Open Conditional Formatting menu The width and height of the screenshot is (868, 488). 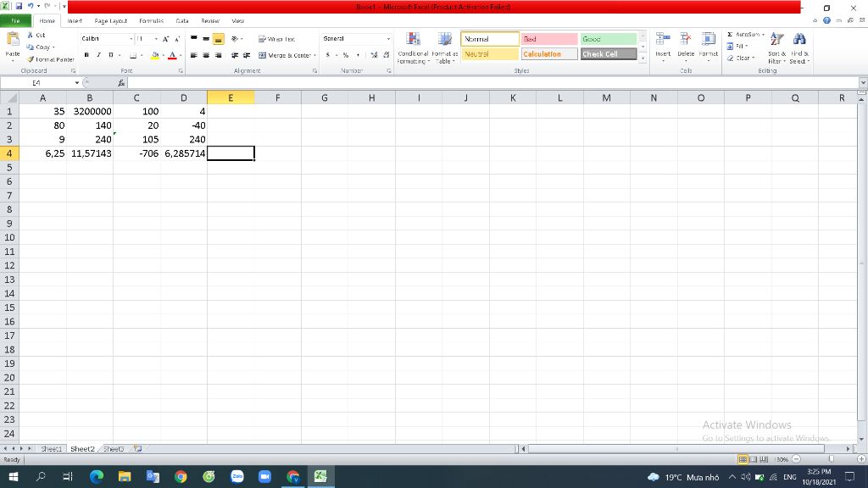pyautogui.click(x=413, y=48)
